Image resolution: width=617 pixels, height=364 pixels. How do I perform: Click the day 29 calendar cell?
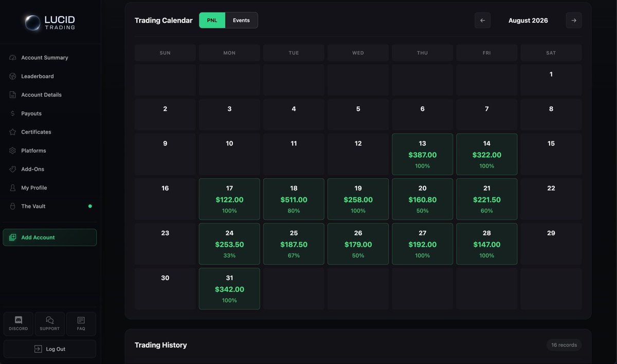[551, 244]
